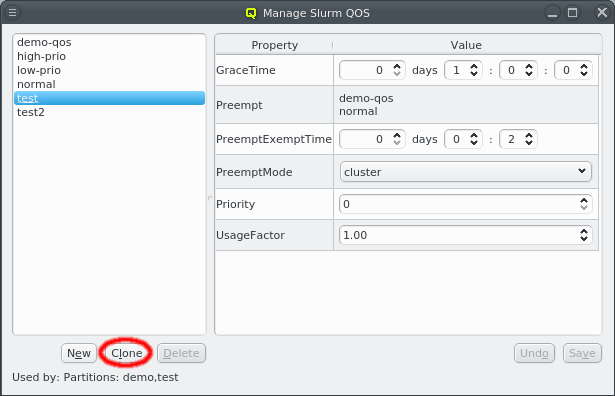
Task: Increase GraceTime days with up arrow
Action: click(397, 66)
